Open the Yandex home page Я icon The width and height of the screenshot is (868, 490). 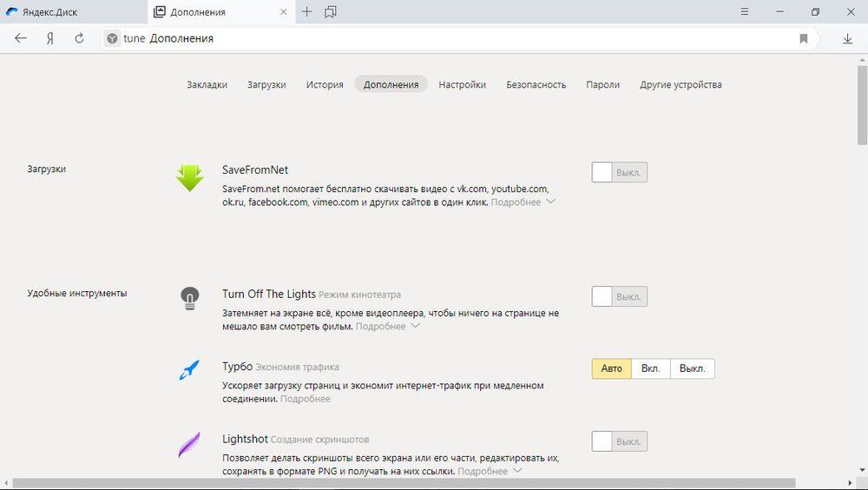click(49, 38)
